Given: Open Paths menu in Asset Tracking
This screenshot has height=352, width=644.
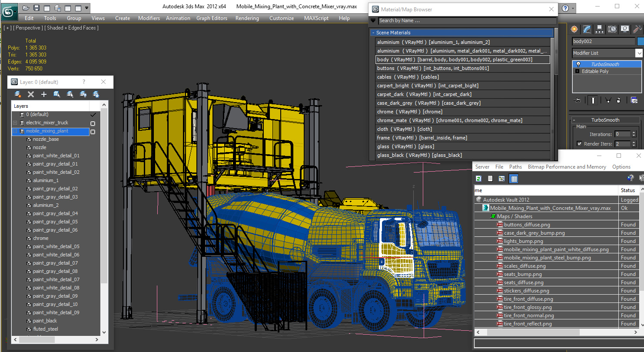Looking at the screenshot, I should [515, 167].
